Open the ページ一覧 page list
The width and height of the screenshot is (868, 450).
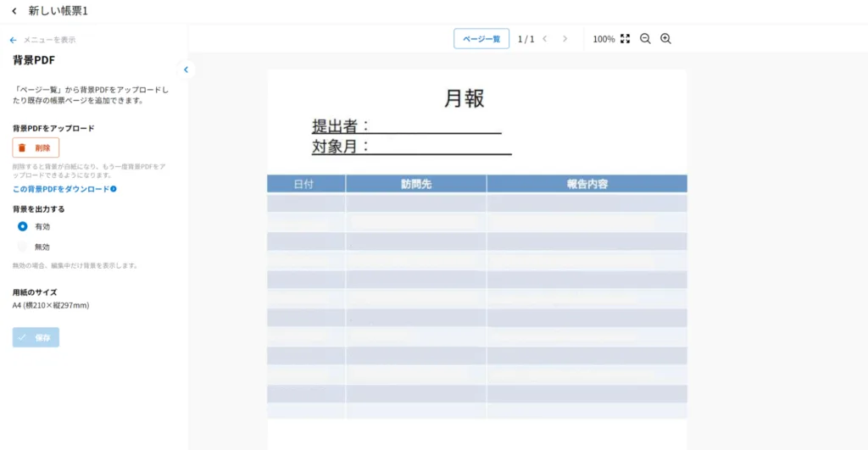[x=481, y=39]
